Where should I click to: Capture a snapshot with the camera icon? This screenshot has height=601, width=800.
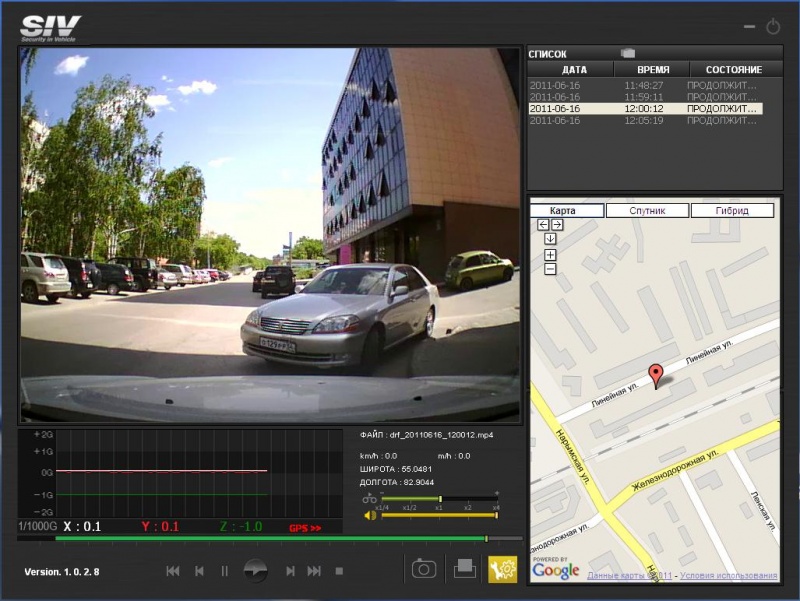click(424, 569)
